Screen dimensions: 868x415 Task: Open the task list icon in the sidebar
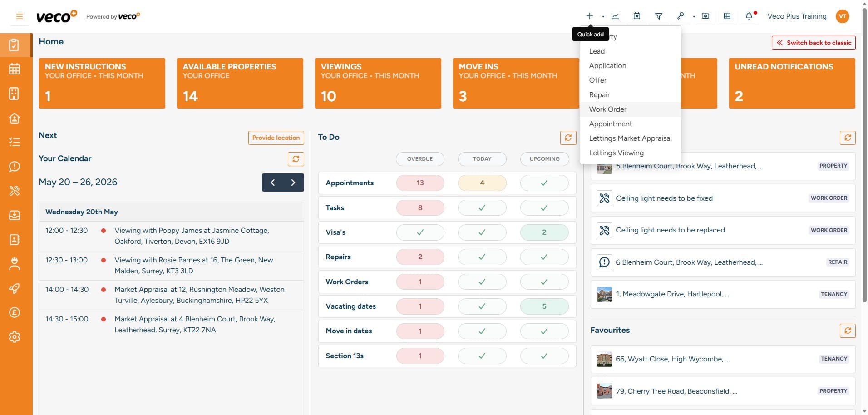tap(15, 142)
